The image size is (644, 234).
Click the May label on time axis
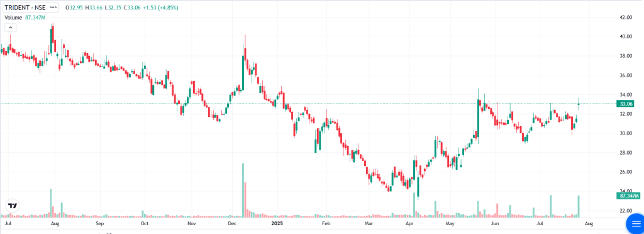click(450, 224)
